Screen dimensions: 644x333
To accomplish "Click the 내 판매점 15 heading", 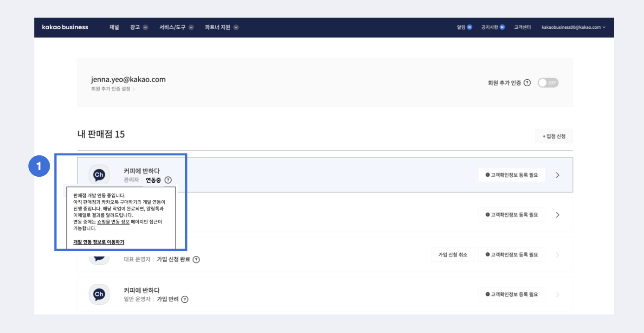I will point(101,134).
